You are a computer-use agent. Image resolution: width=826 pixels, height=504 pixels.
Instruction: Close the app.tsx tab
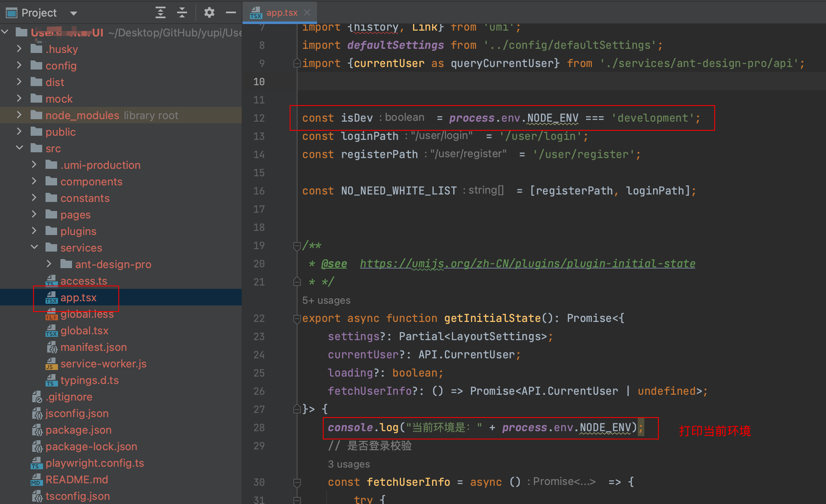pyautogui.click(x=307, y=12)
